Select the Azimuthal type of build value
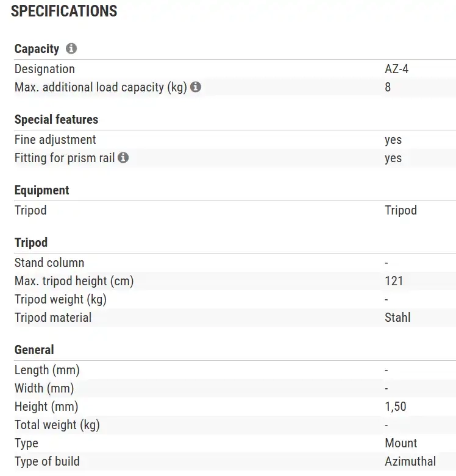The image size is (456, 476). [410, 461]
